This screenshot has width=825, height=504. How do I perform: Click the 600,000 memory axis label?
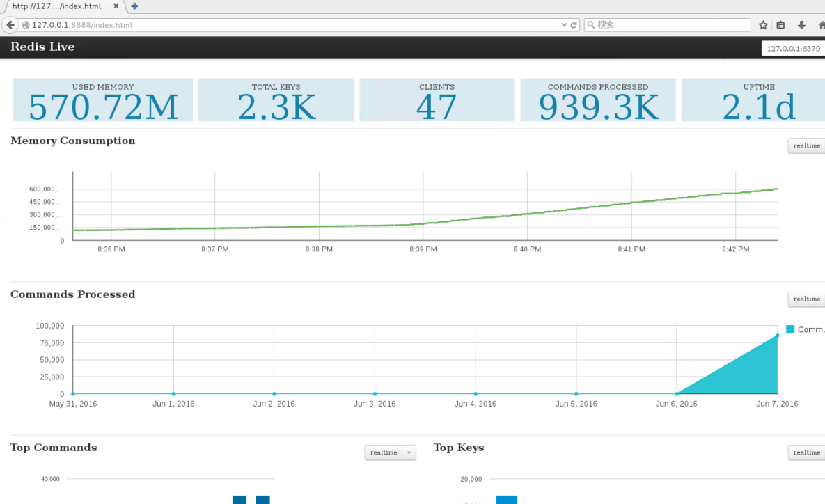coord(47,189)
